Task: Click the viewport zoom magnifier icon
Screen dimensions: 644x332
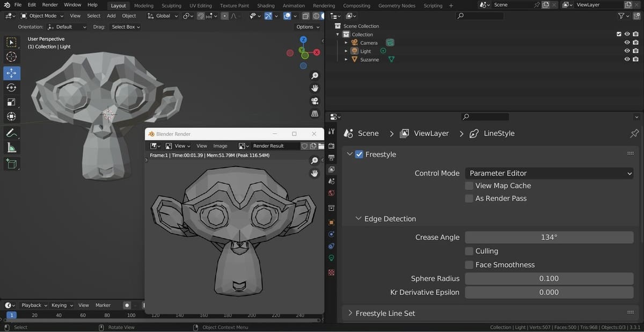Action: coord(315,76)
